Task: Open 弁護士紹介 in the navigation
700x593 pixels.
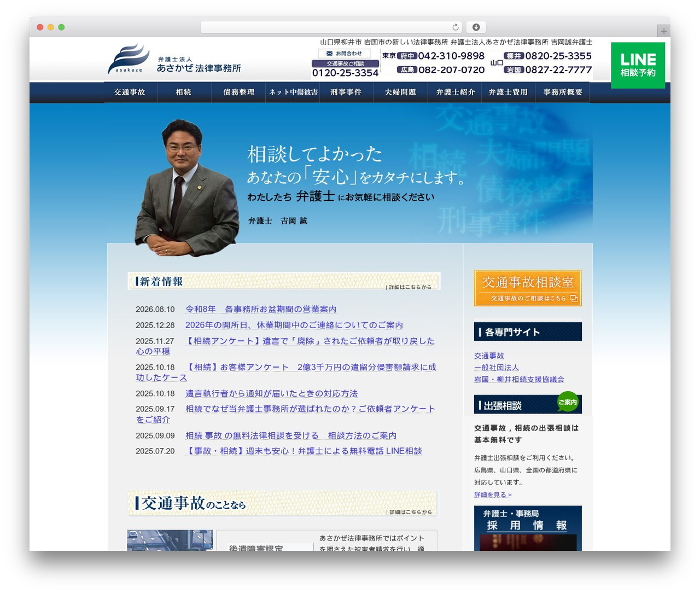Action: (455, 92)
